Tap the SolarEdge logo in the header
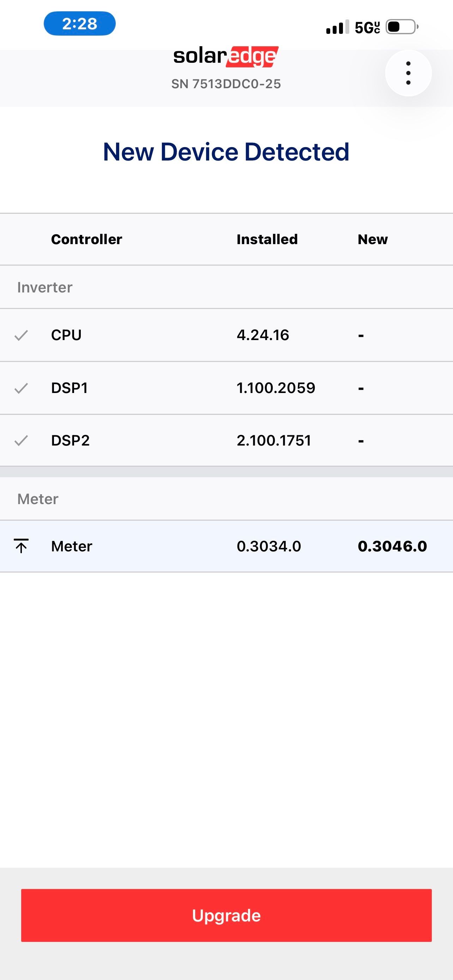The image size is (453, 980). tap(226, 57)
